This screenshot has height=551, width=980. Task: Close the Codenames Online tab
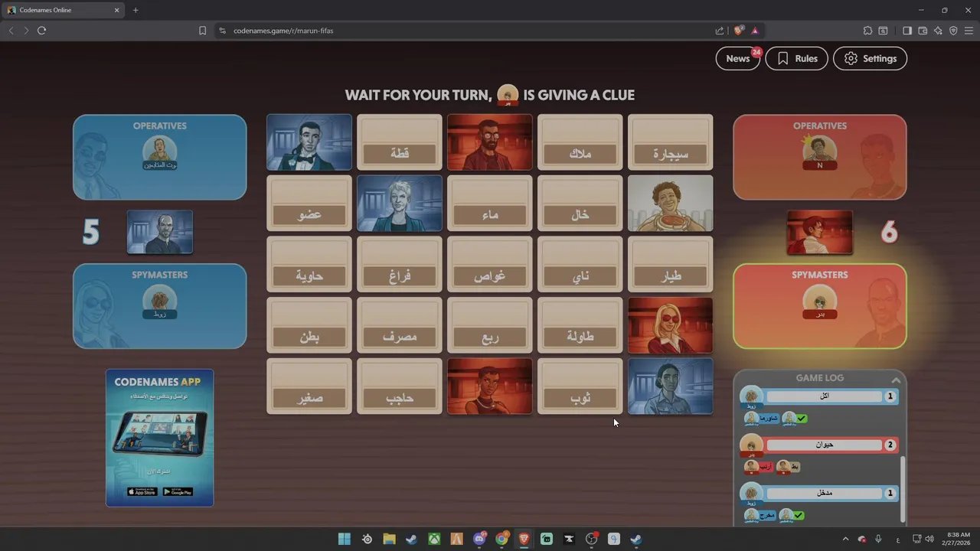click(117, 10)
